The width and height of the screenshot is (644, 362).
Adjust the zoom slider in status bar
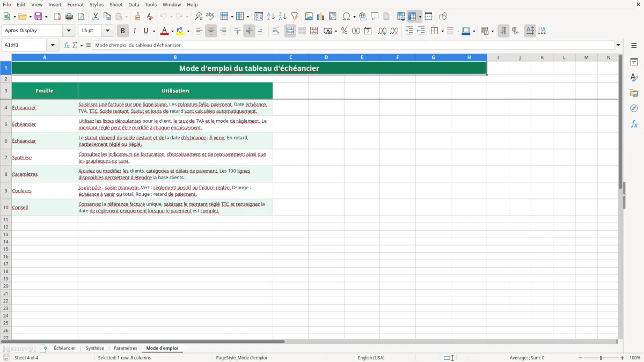point(601,358)
